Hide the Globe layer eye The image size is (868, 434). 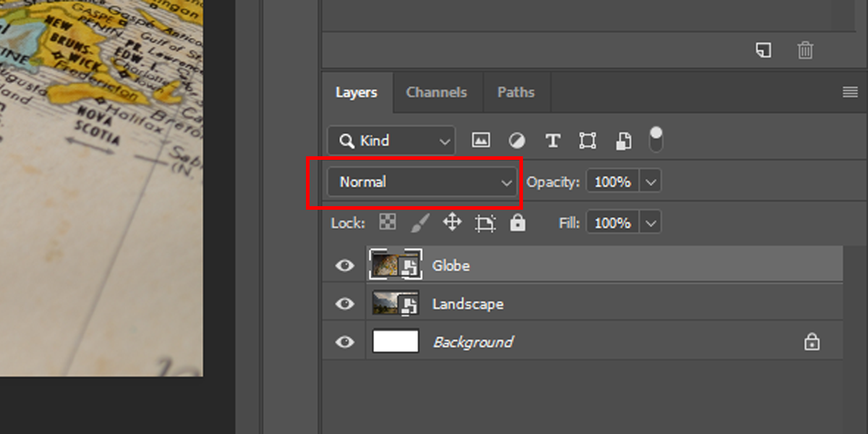[345, 265]
